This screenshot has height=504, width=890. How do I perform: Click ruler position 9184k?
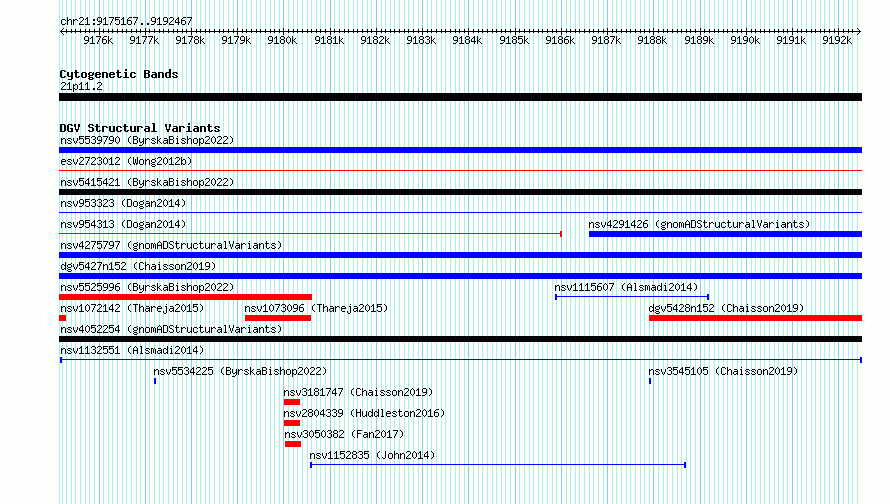tap(467, 40)
